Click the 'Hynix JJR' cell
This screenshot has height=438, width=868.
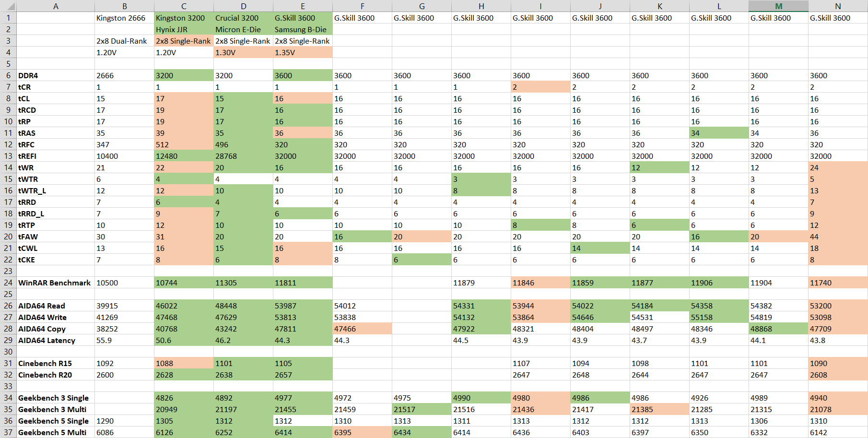[x=184, y=29]
